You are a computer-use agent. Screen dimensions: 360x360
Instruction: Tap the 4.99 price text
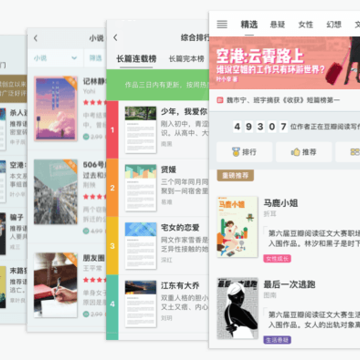pos(97,231)
